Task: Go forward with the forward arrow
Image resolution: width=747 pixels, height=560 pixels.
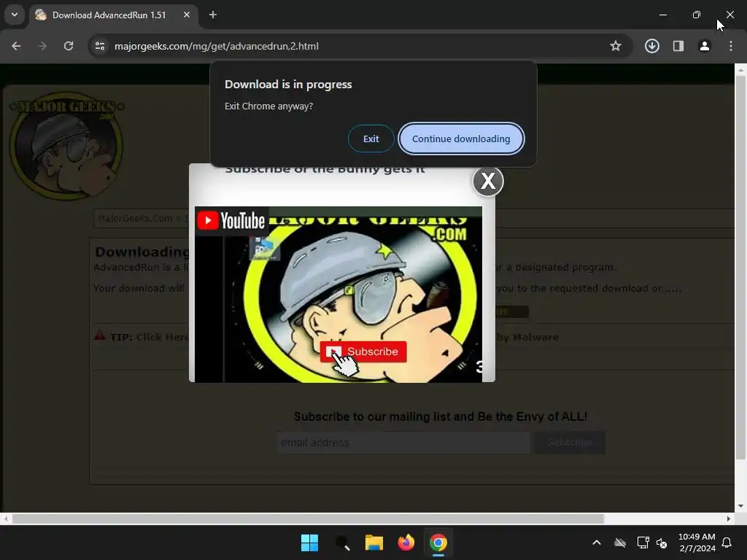Action: coord(42,46)
